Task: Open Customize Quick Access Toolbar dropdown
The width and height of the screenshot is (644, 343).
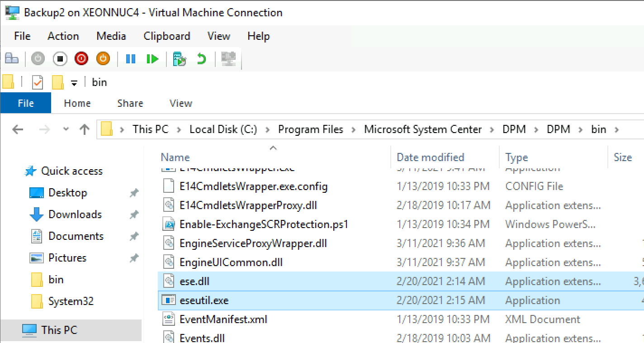Action: click(74, 83)
